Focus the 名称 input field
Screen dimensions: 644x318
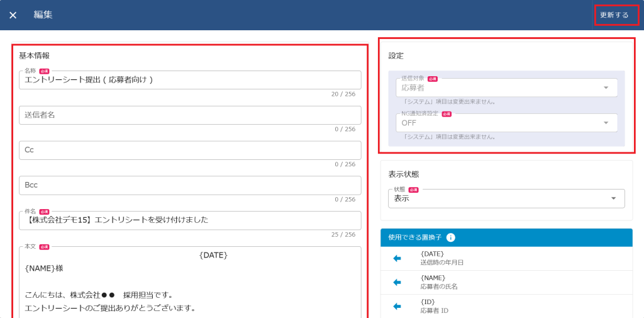189,80
